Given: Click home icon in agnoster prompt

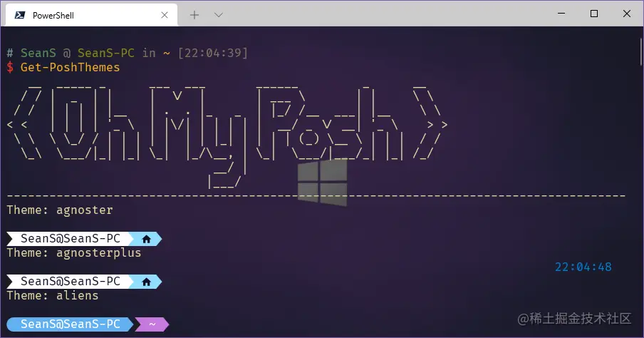Looking at the screenshot, I should tap(146, 239).
